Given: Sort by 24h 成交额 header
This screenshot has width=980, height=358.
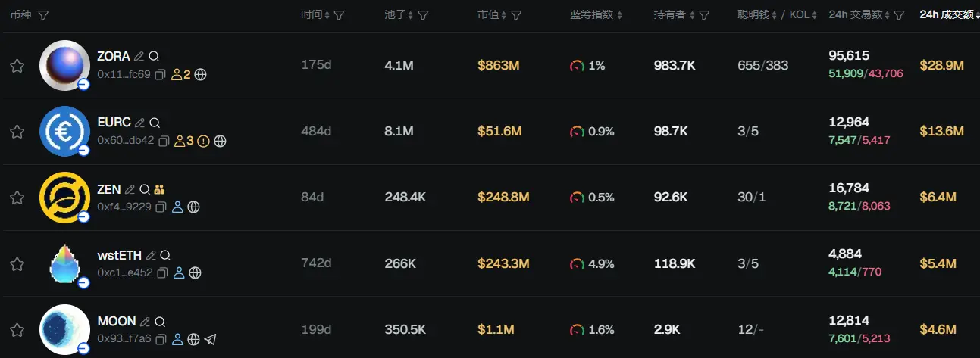Looking at the screenshot, I should [946, 15].
